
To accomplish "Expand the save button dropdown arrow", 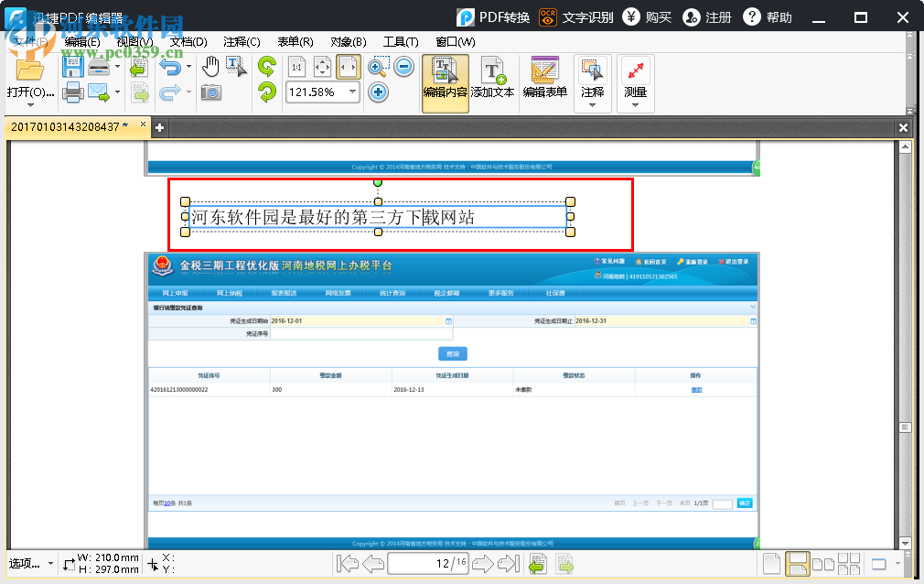I will (117, 67).
